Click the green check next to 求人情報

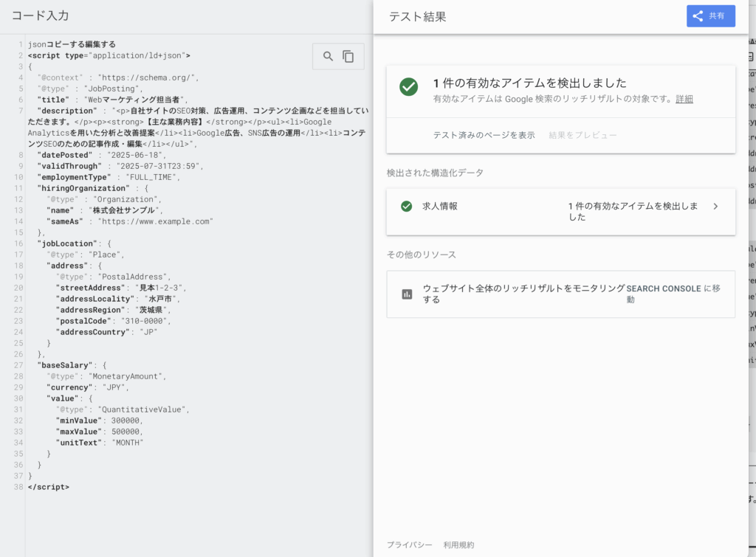[x=407, y=207]
